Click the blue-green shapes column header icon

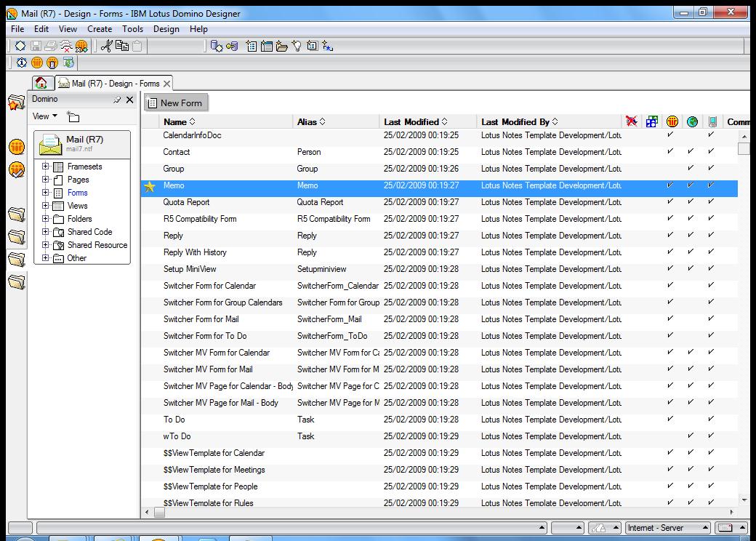(652, 121)
